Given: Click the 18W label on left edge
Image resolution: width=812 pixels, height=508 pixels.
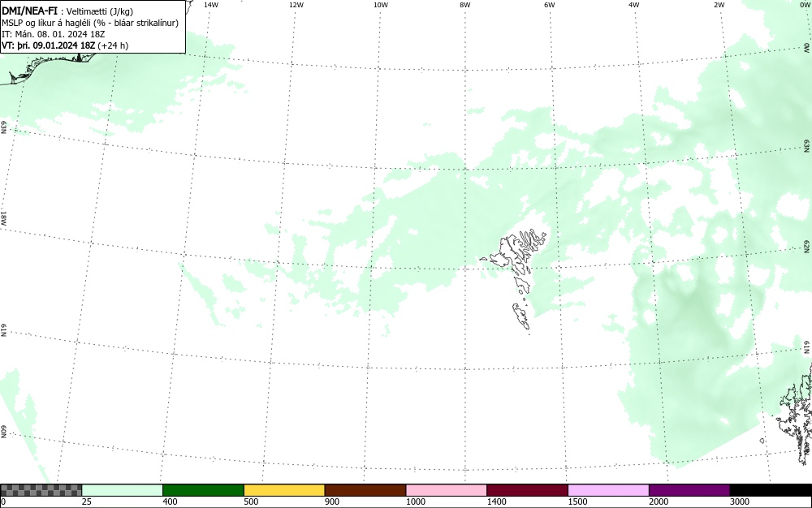Looking at the screenshot, I should pyautogui.click(x=3, y=217).
